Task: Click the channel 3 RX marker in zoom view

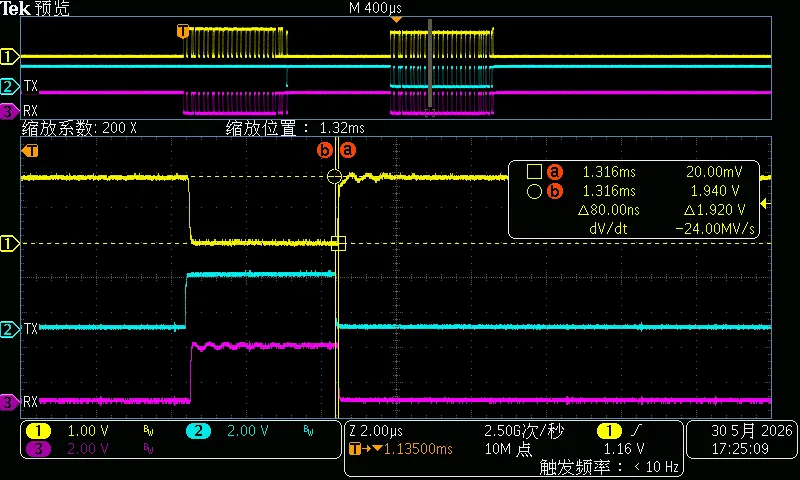Action: [x=9, y=402]
